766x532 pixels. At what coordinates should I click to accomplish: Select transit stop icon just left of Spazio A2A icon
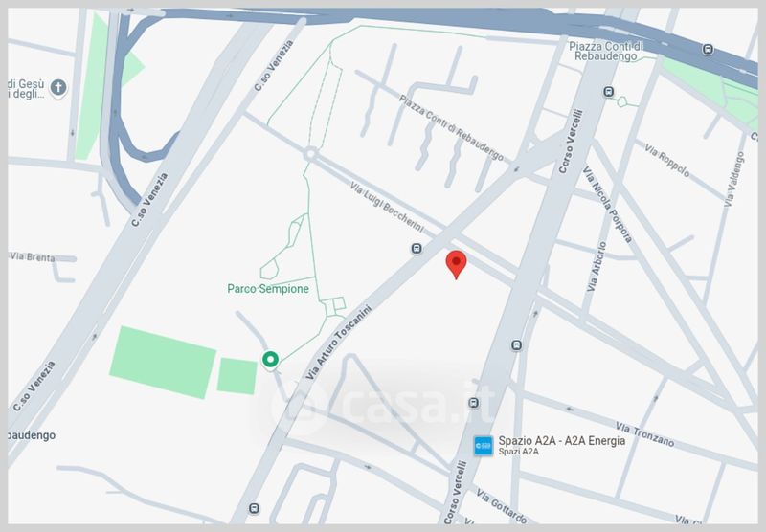click(473, 403)
